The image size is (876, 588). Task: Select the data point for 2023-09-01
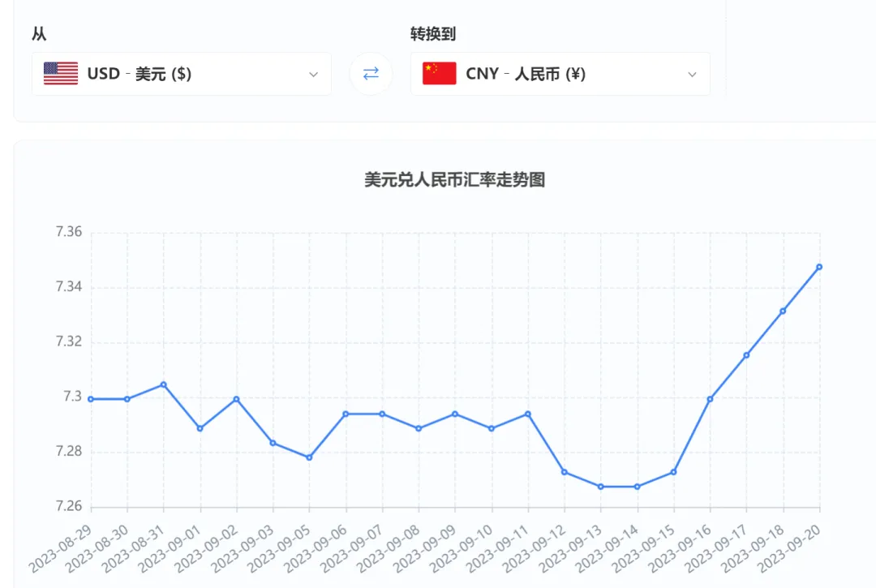(x=200, y=429)
